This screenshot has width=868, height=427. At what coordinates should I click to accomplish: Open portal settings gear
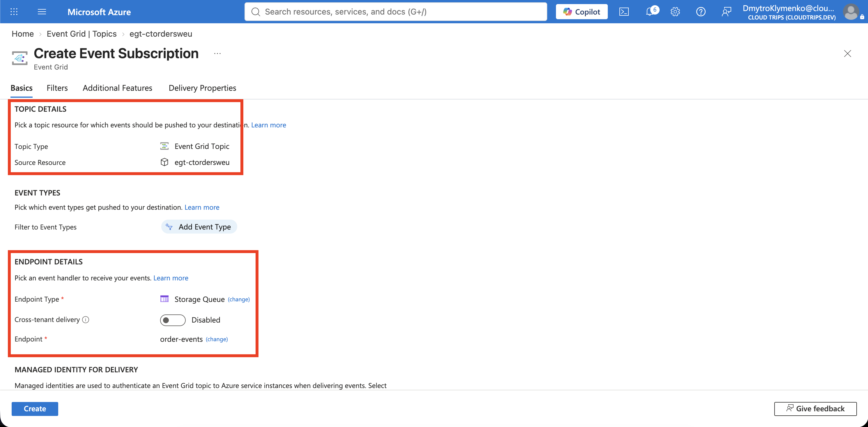(x=675, y=12)
